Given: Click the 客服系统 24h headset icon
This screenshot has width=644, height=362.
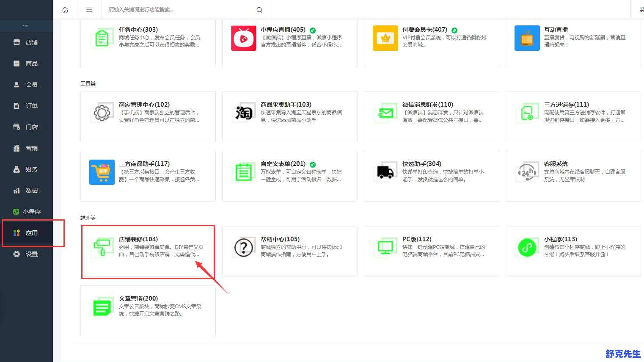Looking at the screenshot, I should click(527, 172).
